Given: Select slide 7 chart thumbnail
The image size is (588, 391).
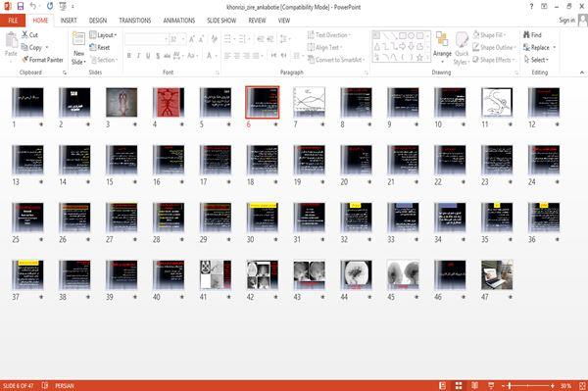Looking at the screenshot, I should coord(310,102).
